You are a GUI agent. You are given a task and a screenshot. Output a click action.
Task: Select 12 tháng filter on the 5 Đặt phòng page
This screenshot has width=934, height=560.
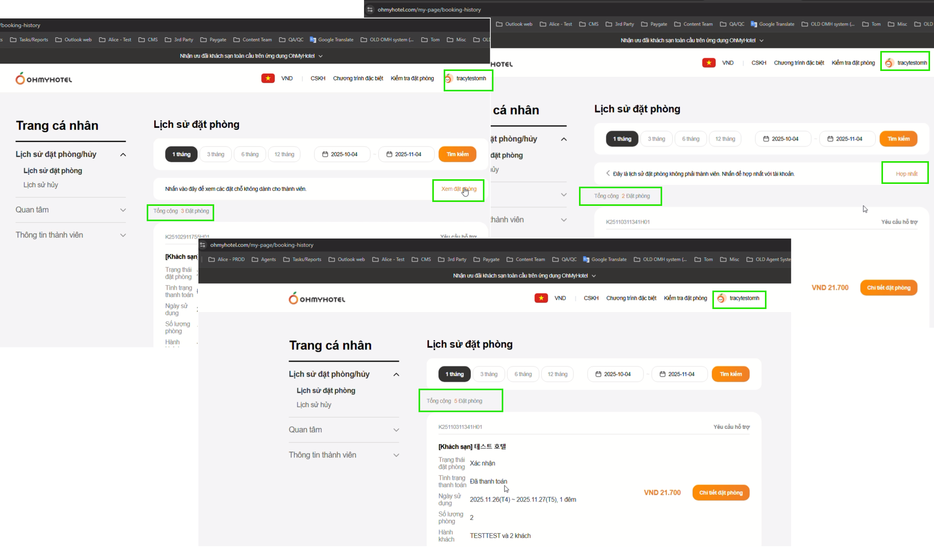tap(557, 374)
